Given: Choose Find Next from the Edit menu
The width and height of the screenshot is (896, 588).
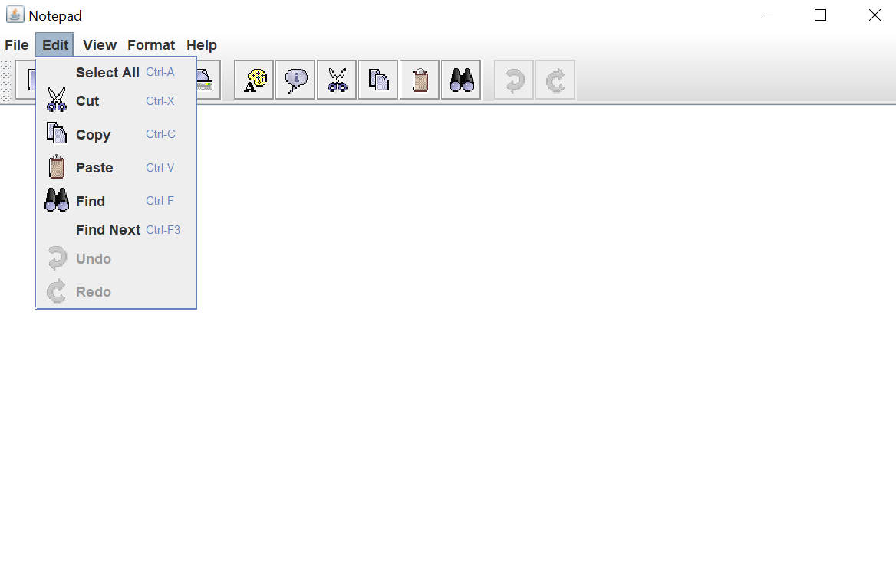Looking at the screenshot, I should (108, 230).
